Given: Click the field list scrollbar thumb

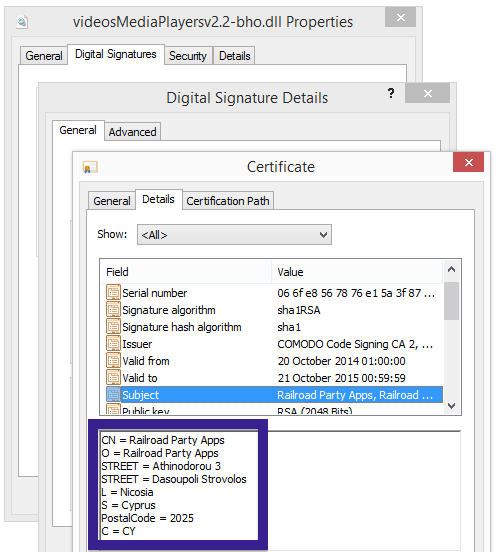Looking at the screenshot, I should click(451, 301).
